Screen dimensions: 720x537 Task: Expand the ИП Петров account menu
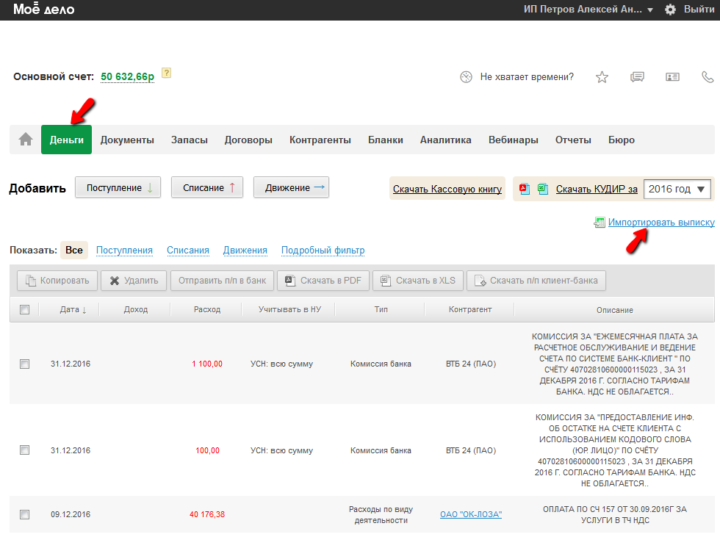(x=588, y=9)
